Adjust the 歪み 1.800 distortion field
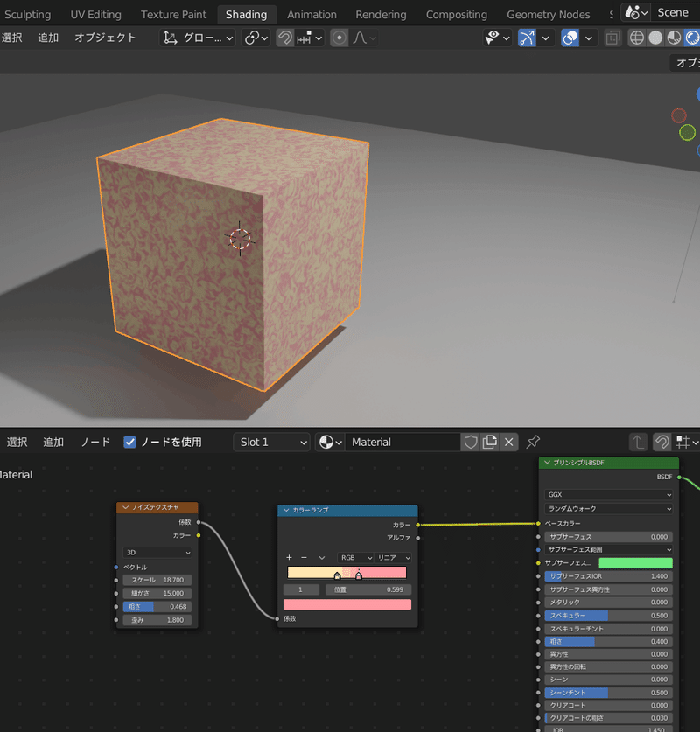This screenshot has width=700, height=732. pos(157,620)
